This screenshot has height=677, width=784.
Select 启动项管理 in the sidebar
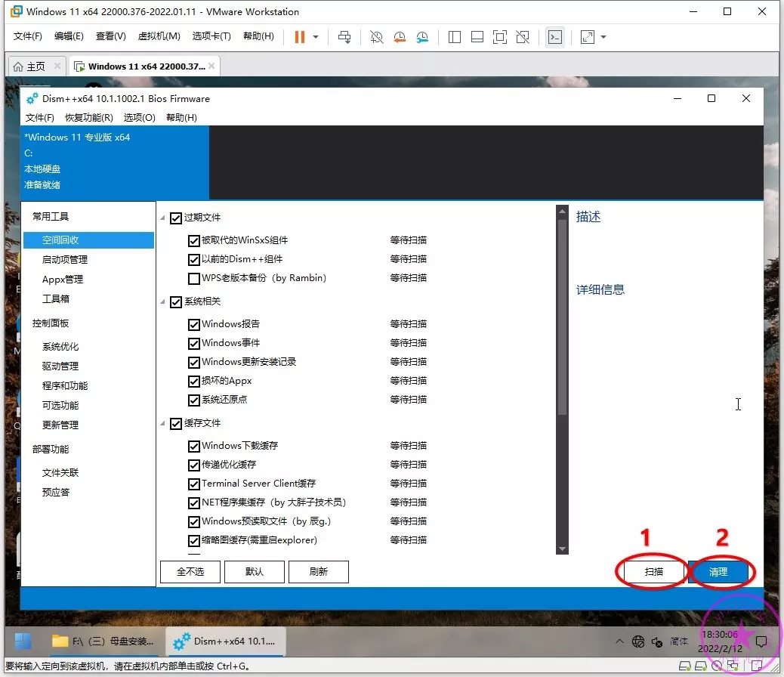pyautogui.click(x=65, y=260)
